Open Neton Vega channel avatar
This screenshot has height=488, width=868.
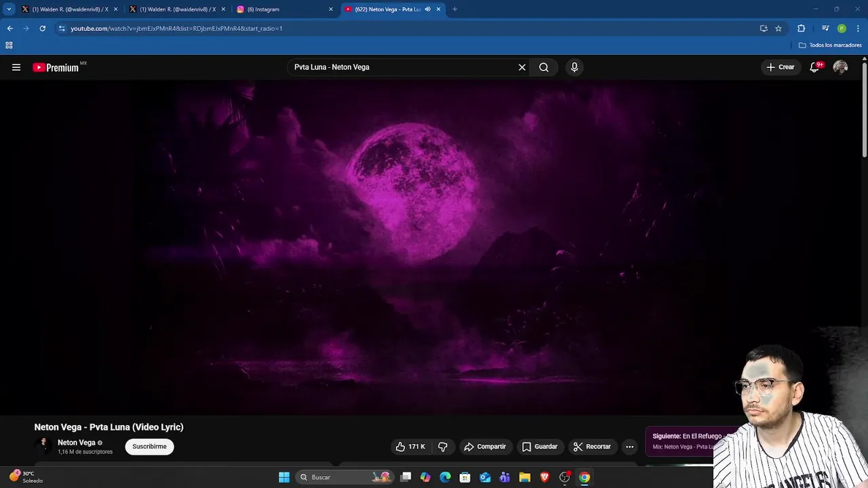pyautogui.click(x=43, y=446)
